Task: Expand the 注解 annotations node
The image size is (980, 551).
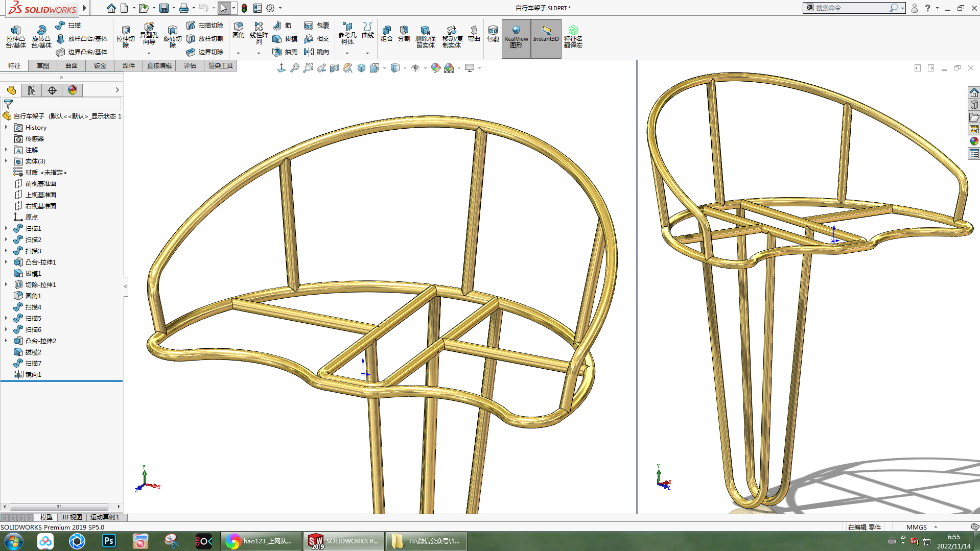Action: 6,150
